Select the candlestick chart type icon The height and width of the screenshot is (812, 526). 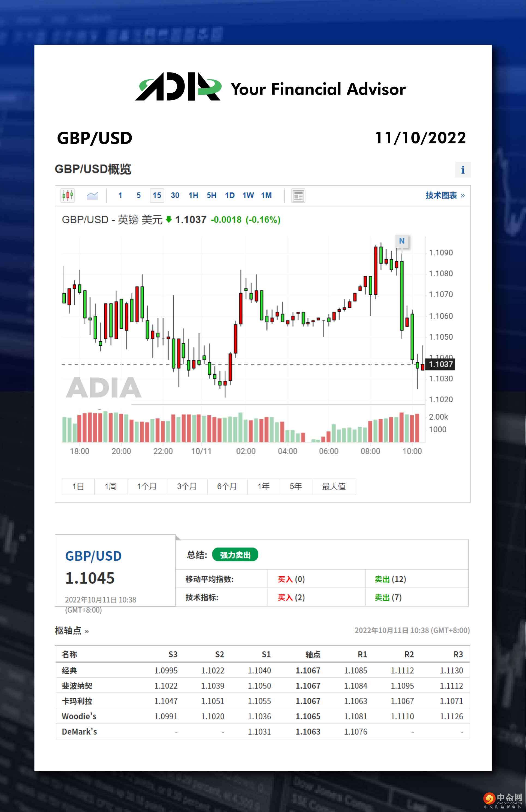(68, 196)
